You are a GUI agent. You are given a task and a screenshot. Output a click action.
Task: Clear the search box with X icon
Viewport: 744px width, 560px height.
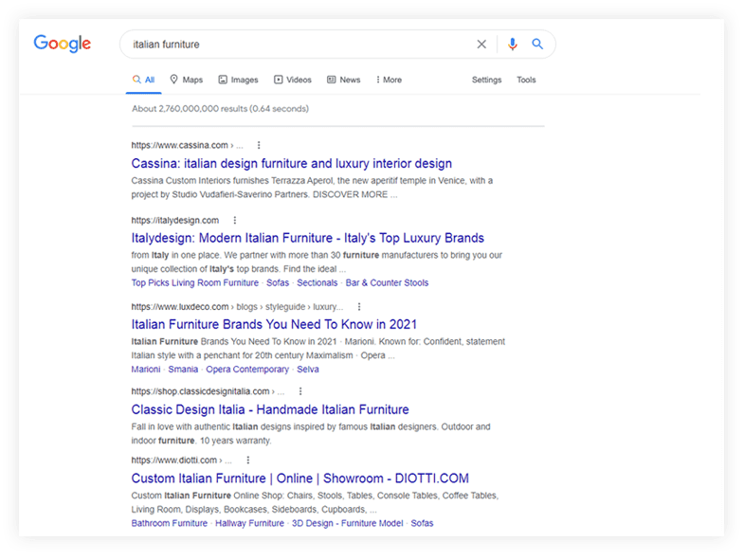[x=481, y=45]
